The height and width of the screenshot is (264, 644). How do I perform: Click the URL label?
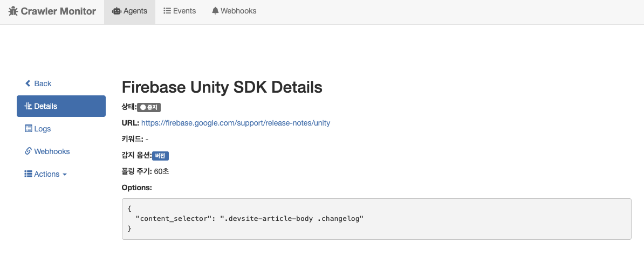pos(131,123)
